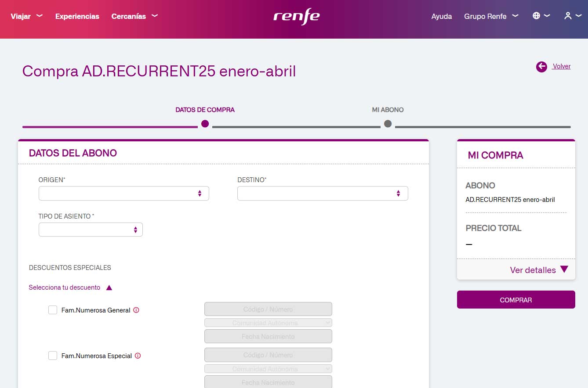Open the Viajar menu
Screen dimensions: 588x388
[x=26, y=16]
